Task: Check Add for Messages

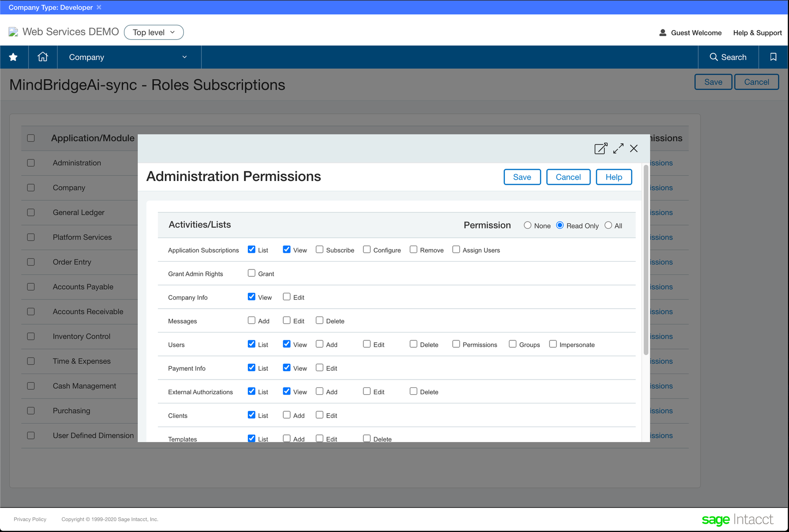Action: (x=251, y=320)
